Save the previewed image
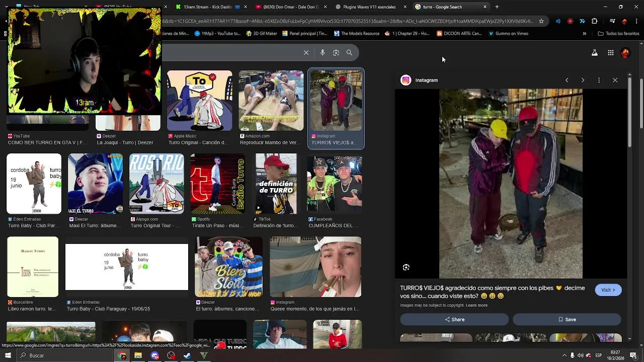Image resolution: width=644 pixels, height=362 pixels. pyautogui.click(x=567, y=319)
